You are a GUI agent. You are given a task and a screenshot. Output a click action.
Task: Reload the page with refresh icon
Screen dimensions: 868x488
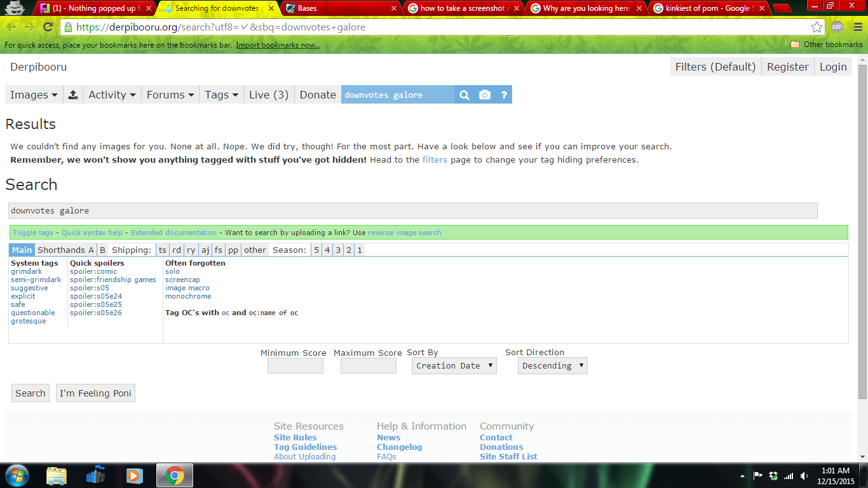[48, 27]
